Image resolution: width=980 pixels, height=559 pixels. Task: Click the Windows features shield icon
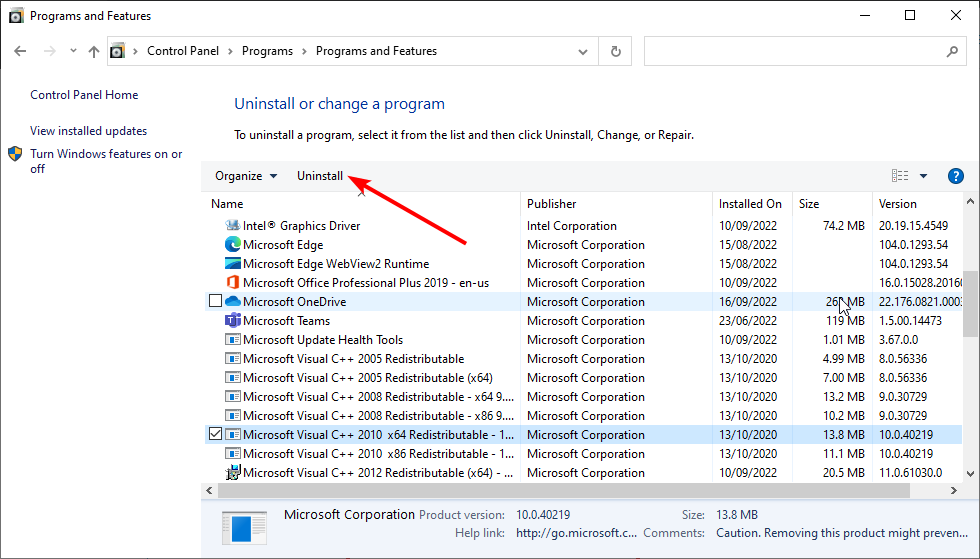15,154
